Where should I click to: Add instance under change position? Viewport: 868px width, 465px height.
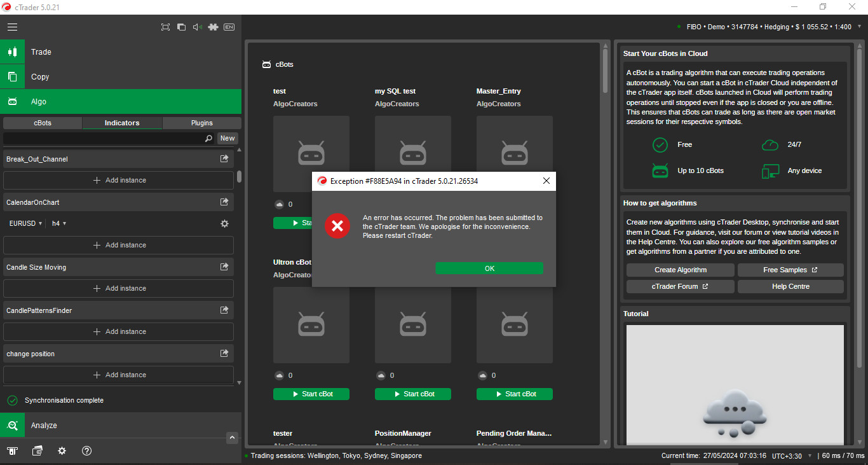click(x=119, y=375)
